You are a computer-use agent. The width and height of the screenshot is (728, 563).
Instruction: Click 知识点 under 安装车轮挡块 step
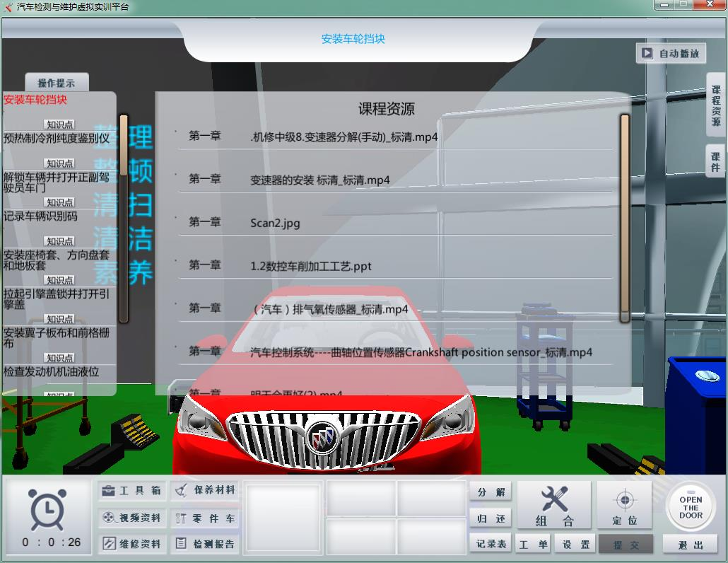pyautogui.click(x=60, y=124)
